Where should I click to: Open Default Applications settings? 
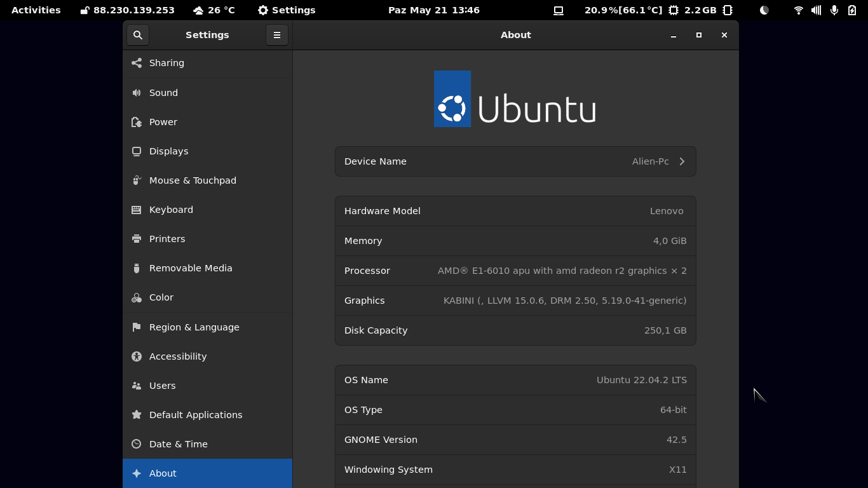tap(208, 415)
